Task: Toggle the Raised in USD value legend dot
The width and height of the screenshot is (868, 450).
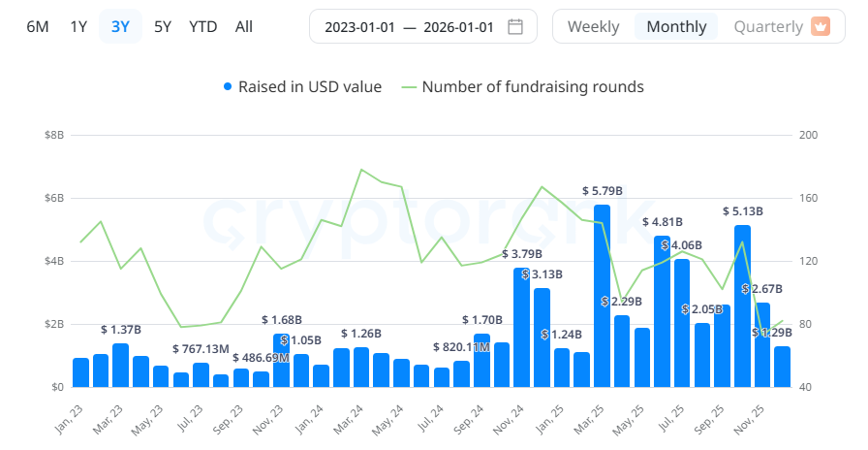Action: coord(228,87)
